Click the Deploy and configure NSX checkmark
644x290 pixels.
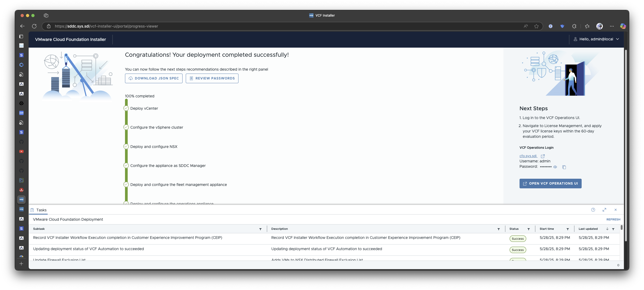[126, 146]
